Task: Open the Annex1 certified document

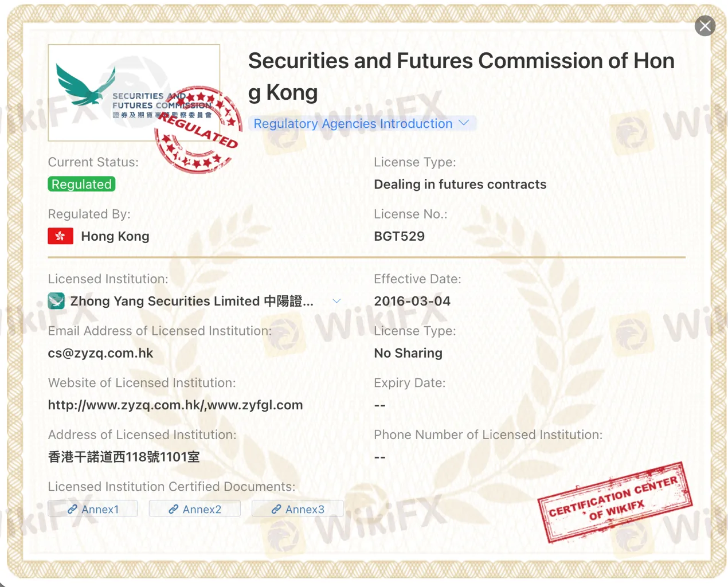Action: 93,509
